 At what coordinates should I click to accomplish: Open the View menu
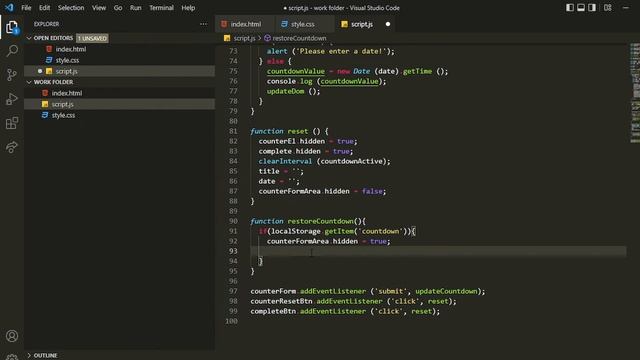[99, 8]
